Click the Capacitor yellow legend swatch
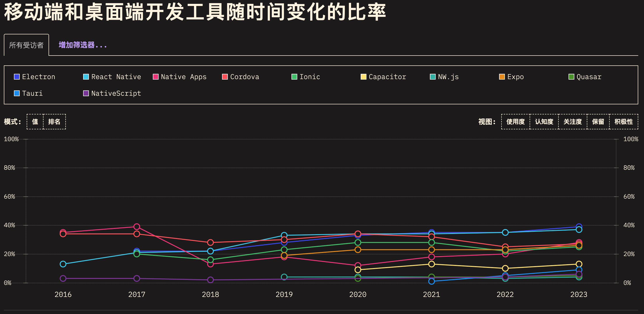644x314 pixels. click(364, 77)
